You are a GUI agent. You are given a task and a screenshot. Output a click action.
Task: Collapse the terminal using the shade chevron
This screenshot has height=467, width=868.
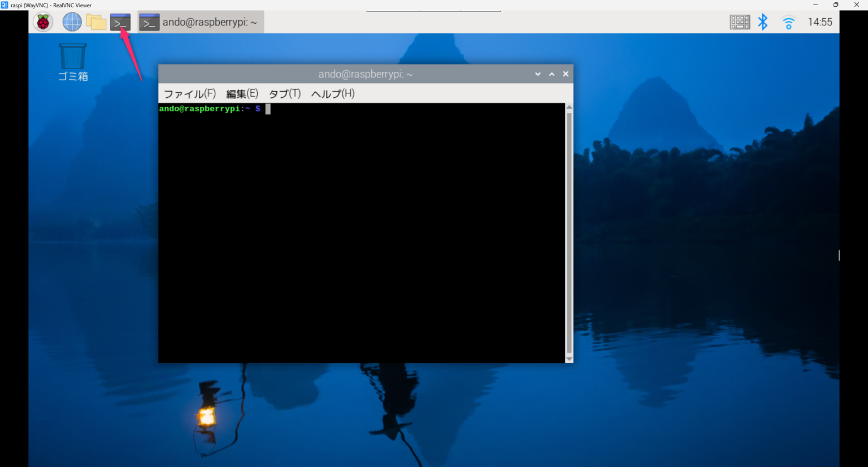coord(537,73)
